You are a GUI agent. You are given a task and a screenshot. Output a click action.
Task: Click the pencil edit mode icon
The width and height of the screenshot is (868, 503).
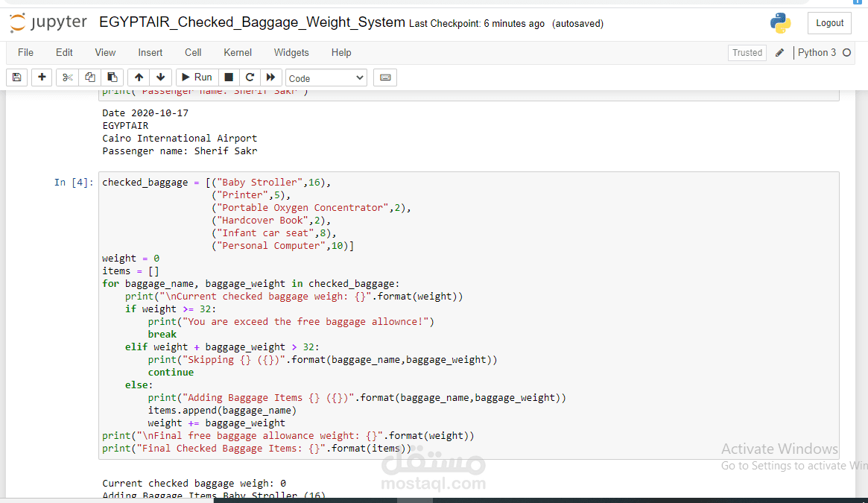pyautogui.click(x=779, y=53)
